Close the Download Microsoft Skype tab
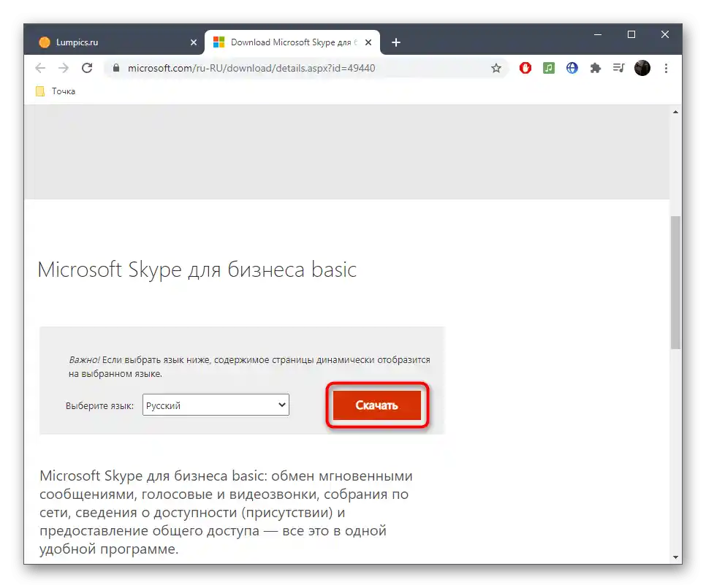Viewport: 706px width, 588px height. tap(368, 42)
